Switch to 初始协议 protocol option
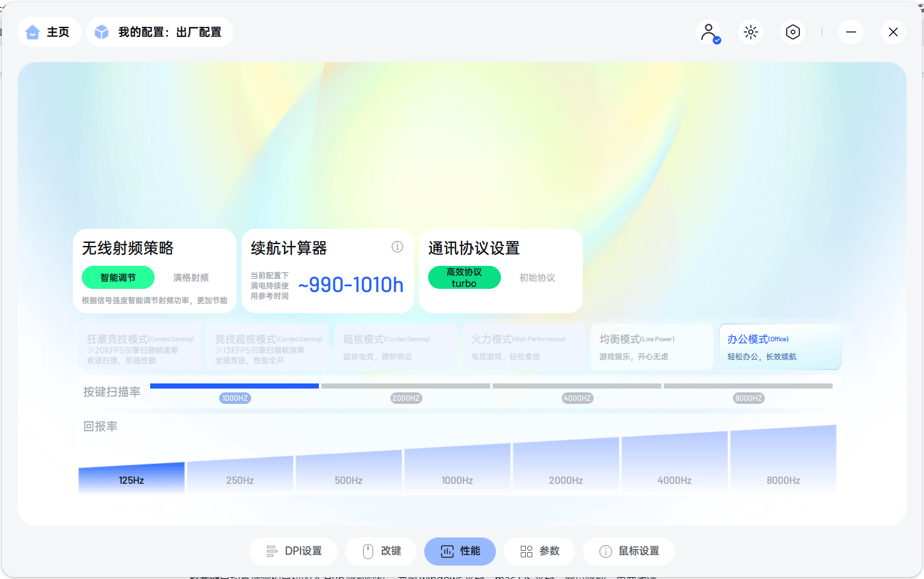 537,277
